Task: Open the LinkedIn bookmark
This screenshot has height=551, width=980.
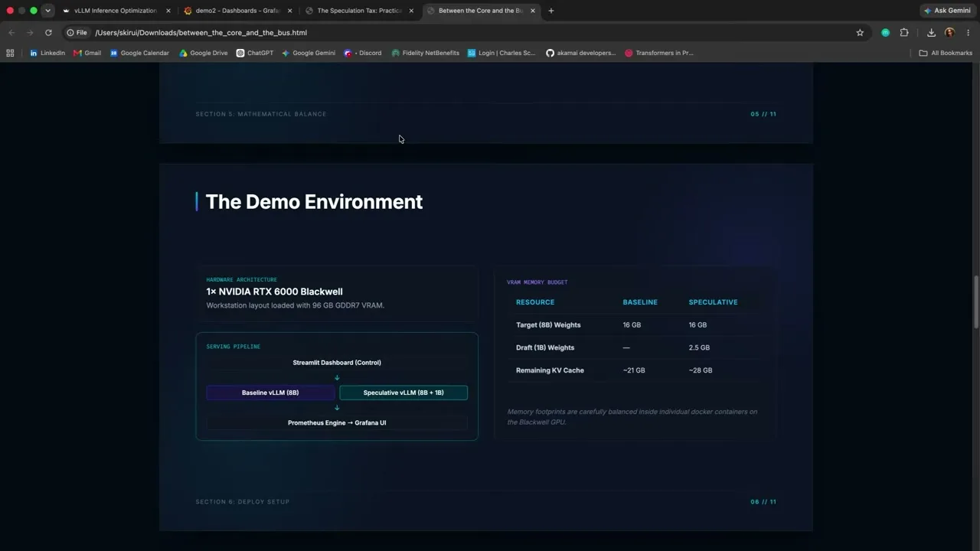Action: pos(47,53)
